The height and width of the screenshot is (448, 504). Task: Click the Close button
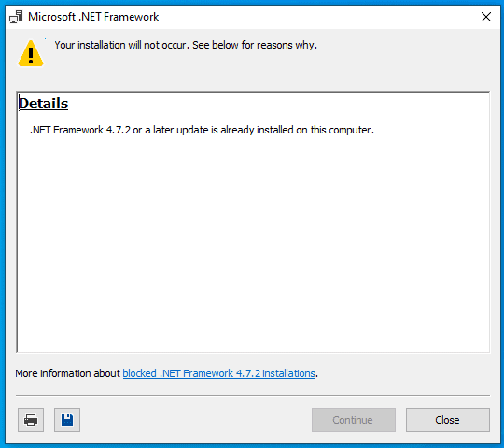coord(448,420)
